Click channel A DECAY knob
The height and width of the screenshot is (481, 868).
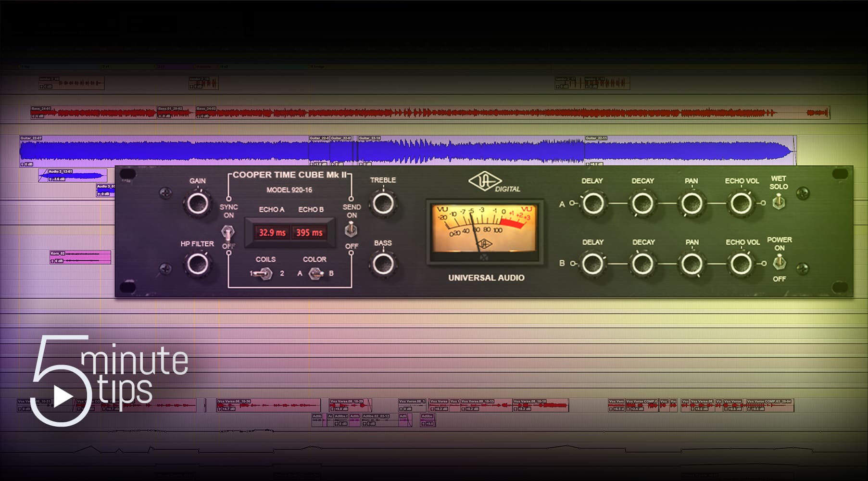tap(642, 203)
